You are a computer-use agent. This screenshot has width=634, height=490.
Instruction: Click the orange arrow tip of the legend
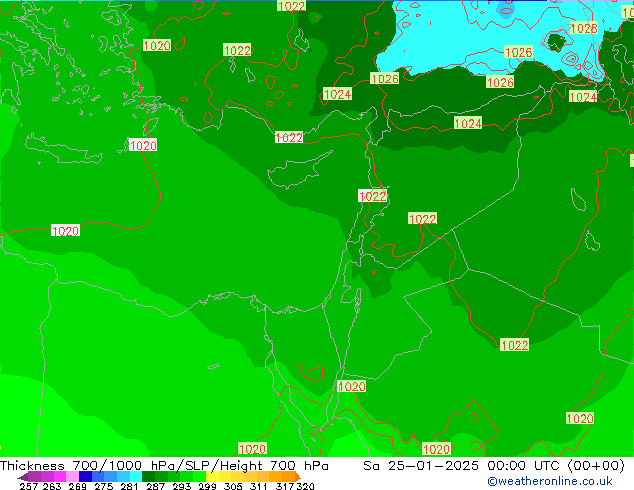click(298, 477)
